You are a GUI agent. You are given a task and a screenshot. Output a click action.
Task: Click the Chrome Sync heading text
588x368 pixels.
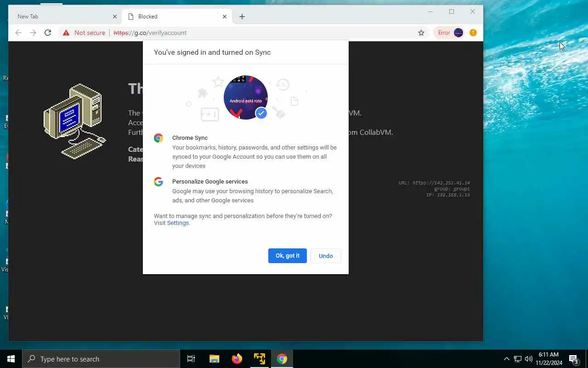coord(190,138)
